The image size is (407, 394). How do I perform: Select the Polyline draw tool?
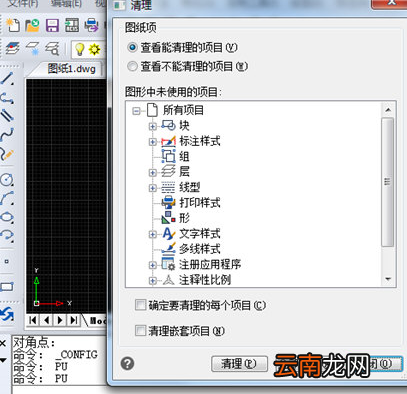pos(7,98)
